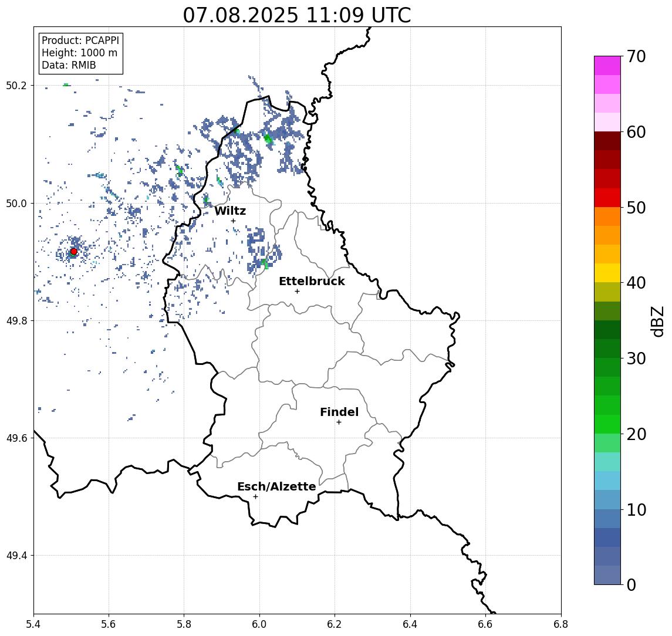The width and height of the screenshot is (672, 636).
Task: Click the 5.6 longitude axis label
Action: [109, 624]
